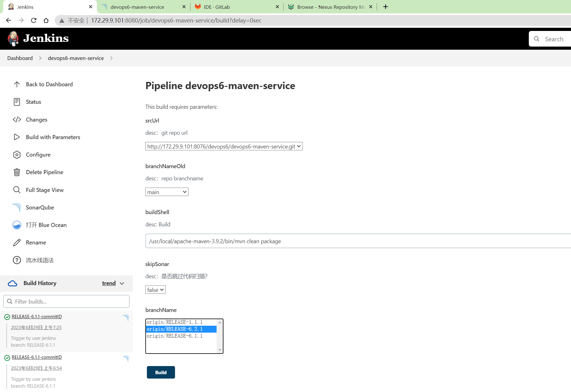Open the trend link in Build History
This screenshot has width=571, height=392.
(x=109, y=283)
